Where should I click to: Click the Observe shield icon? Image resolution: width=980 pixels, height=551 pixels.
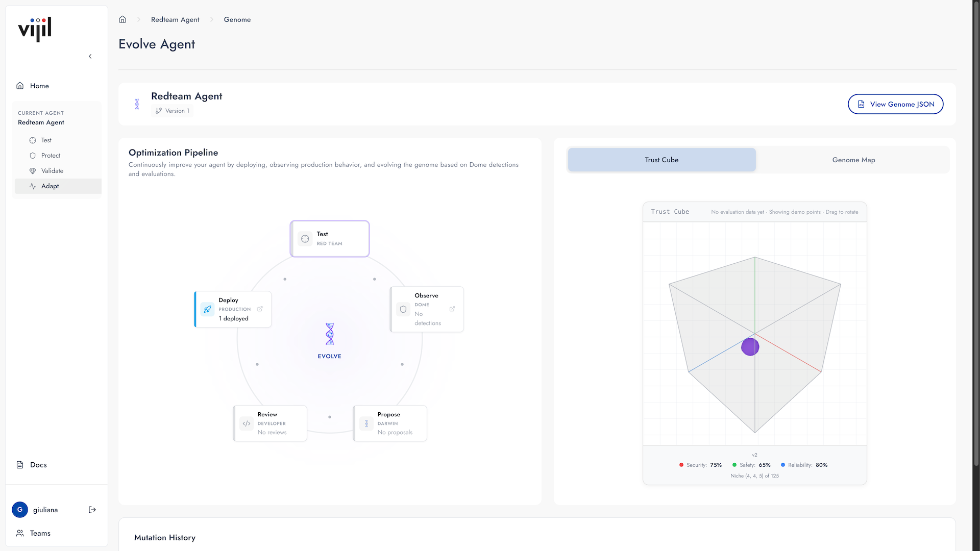pyautogui.click(x=403, y=309)
